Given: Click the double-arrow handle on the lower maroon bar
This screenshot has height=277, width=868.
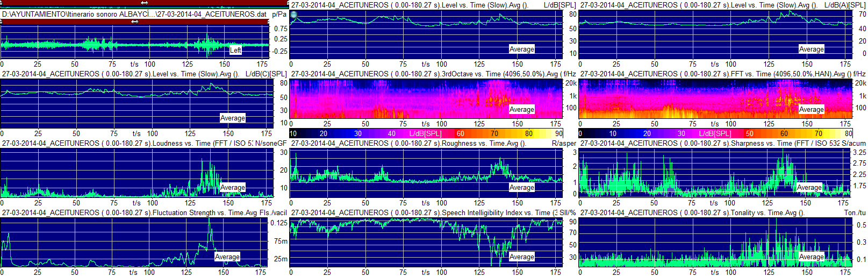Looking at the screenshot, I should pyautogui.click(x=134, y=22).
